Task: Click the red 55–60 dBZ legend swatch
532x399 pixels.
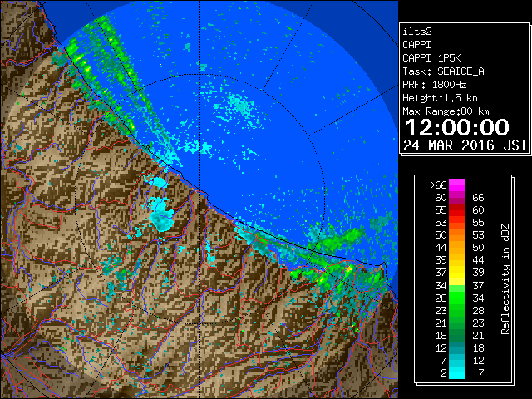Action: coord(457,210)
